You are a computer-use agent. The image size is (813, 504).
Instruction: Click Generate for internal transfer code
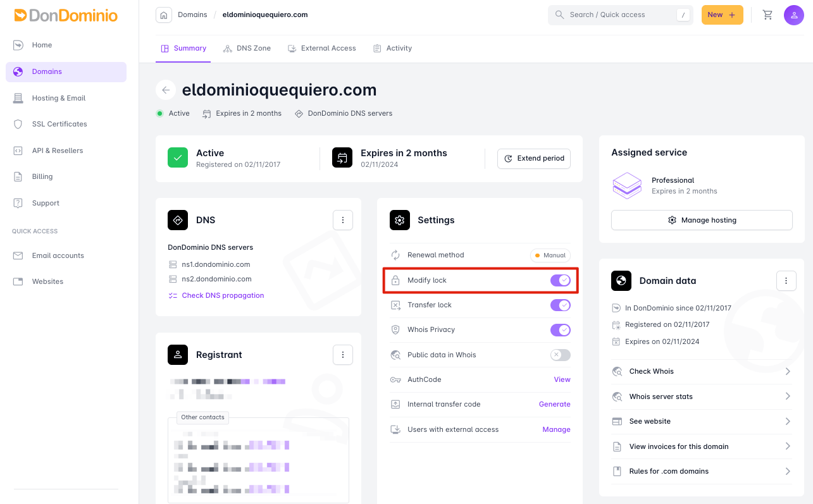(x=555, y=404)
